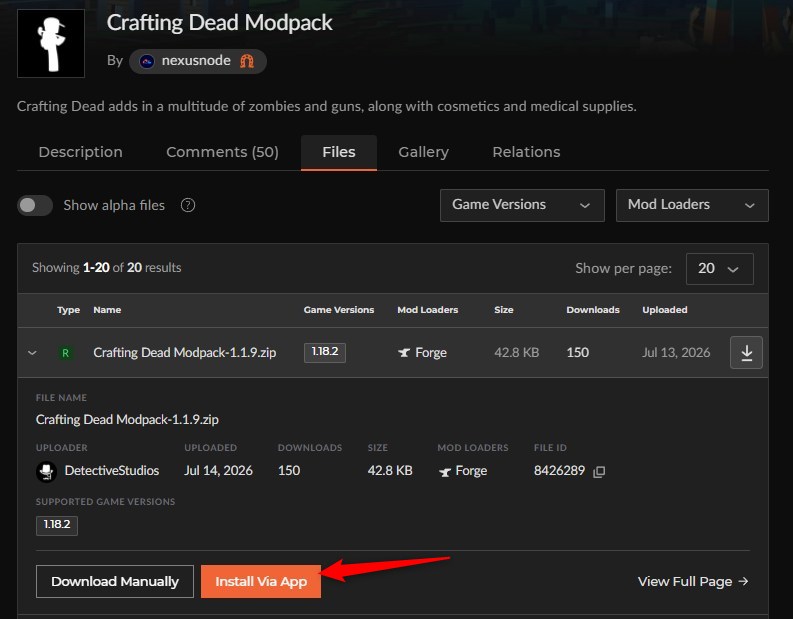Viewport: 793px width, 619px height.
Task: Collapse the Crafting Dead Modpack-1.1.9.zip row
Action: point(32,353)
